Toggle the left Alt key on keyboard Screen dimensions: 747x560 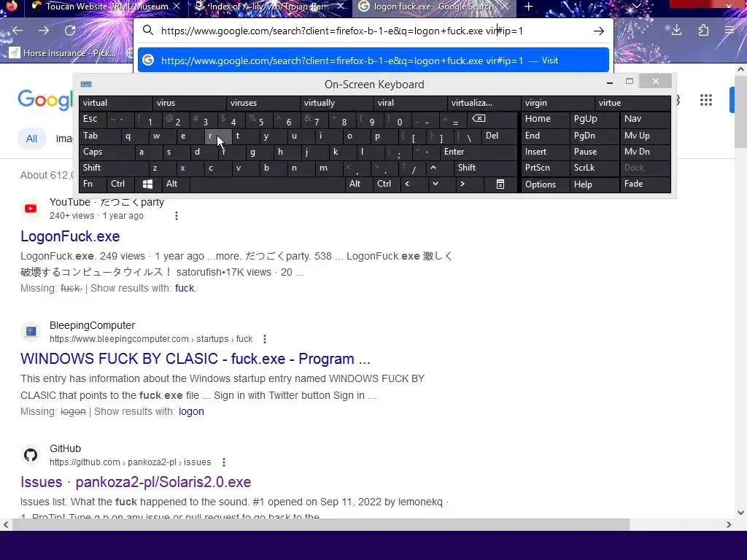pos(176,184)
